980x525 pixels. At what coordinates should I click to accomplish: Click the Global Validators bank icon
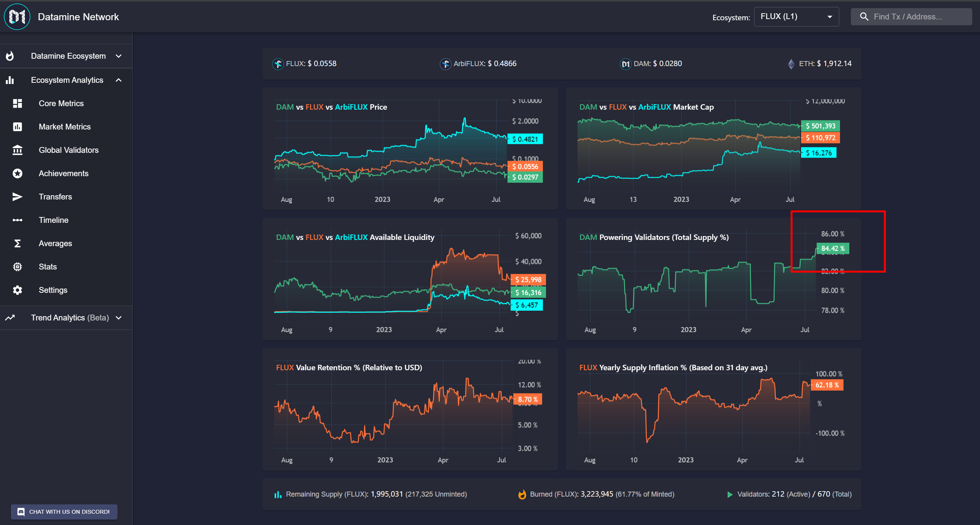17,150
